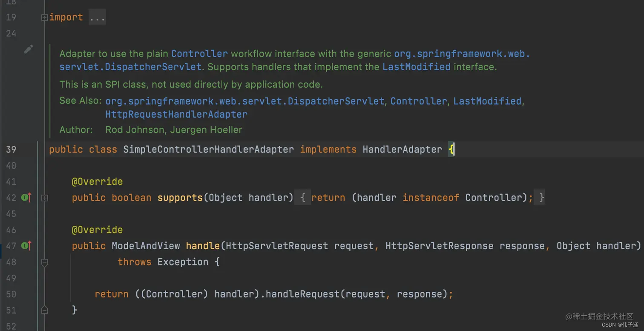Click the opening brace on line 39
The image size is (644, 331).
(451, 150)
